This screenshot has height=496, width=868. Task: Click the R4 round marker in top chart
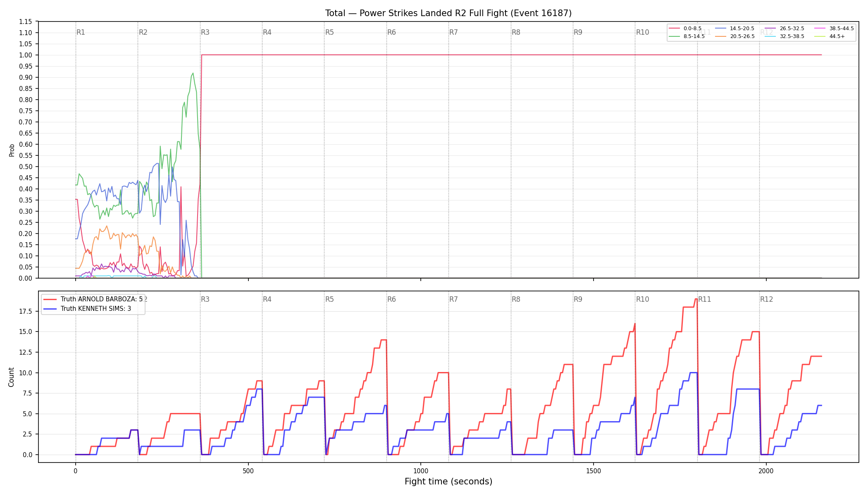[x=267, y=32]
